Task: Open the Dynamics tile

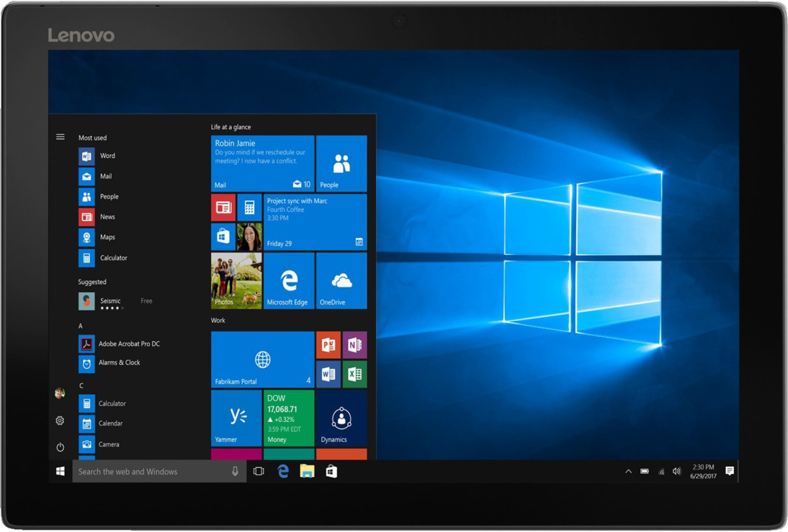Action: pos(341,419)
